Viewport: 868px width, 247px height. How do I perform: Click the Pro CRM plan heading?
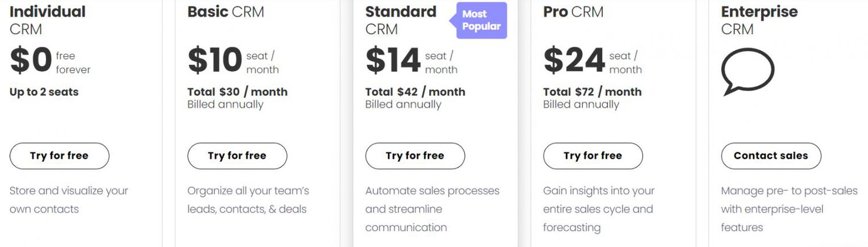click(x=574, y=12)
